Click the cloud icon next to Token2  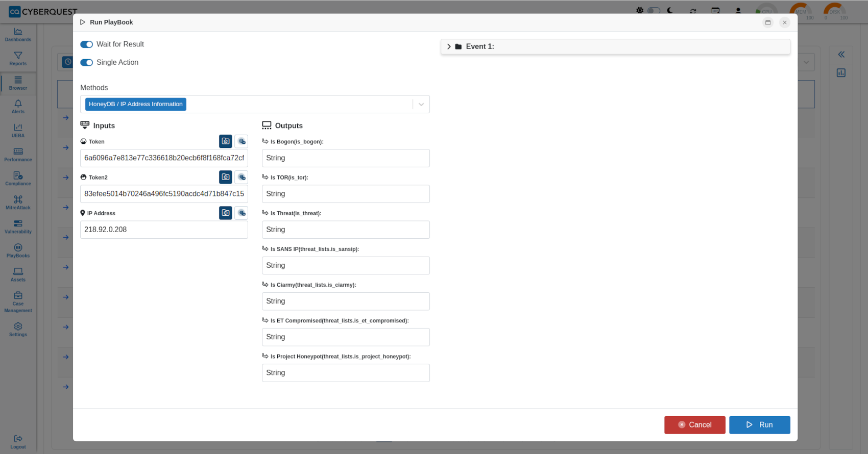coord(242,177)
